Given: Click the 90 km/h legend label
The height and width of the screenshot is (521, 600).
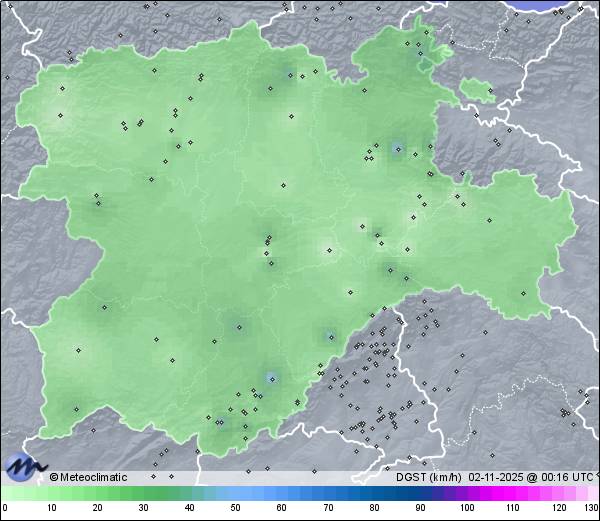Looking at the screenshot, I should coord(420,508).
